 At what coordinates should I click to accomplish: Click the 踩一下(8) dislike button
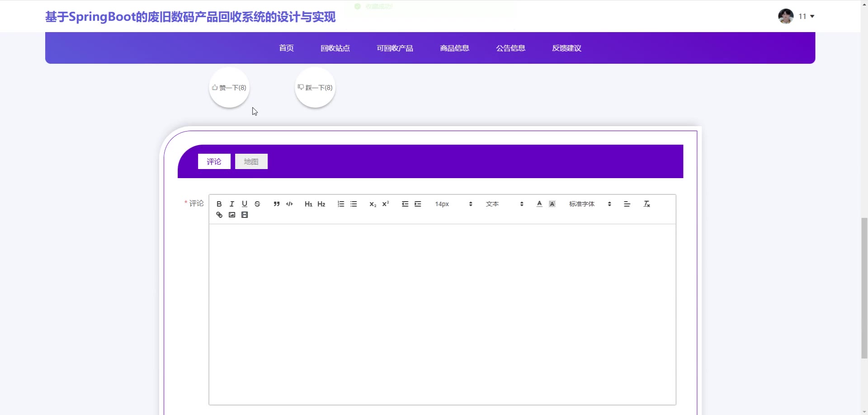pyautogui.click(x=315, y=88)
